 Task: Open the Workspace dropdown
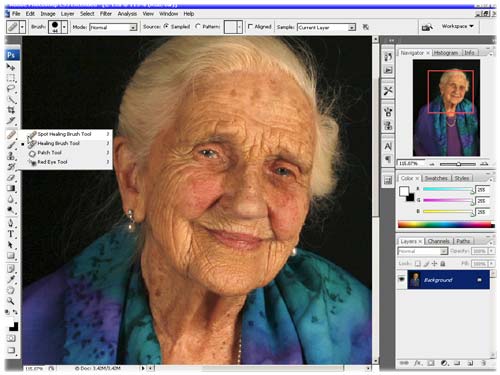458,26
